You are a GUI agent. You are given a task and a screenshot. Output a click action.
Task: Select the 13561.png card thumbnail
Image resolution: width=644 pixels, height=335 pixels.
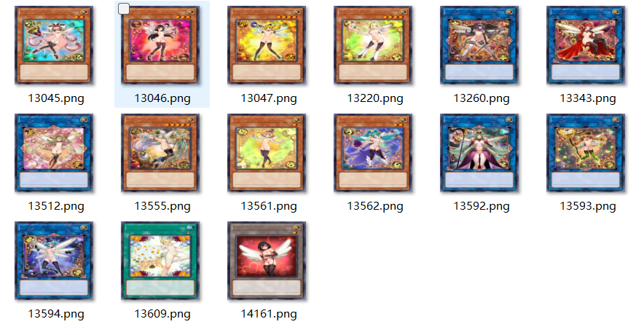267,153
